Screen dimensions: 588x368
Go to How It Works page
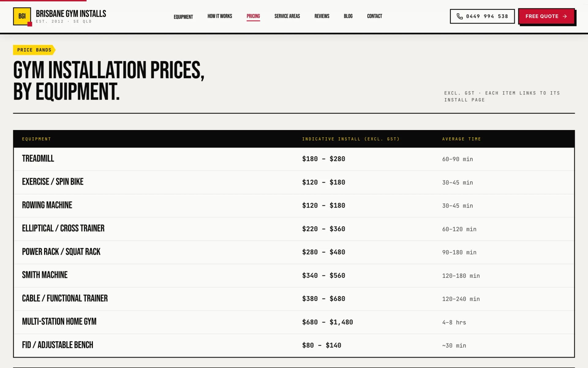click(220, 16)
